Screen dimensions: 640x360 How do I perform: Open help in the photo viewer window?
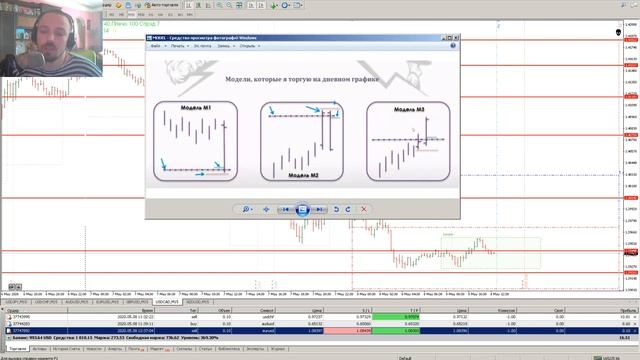click(x=453, y=46)
